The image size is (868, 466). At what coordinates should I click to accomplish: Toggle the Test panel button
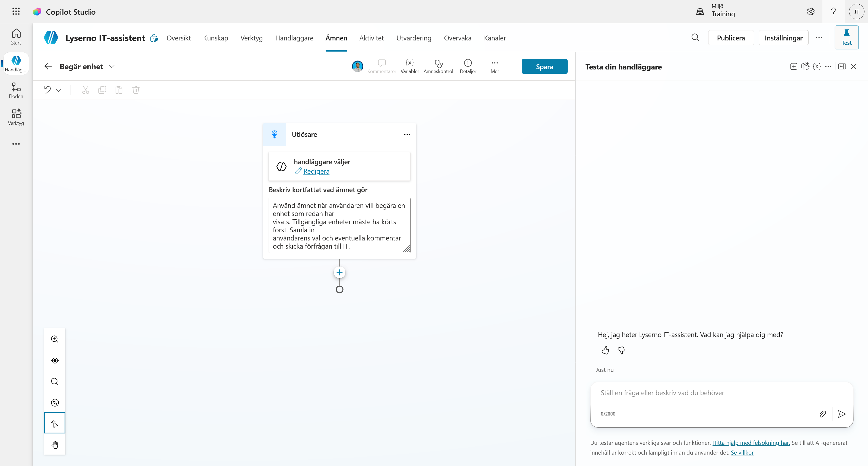847,37
